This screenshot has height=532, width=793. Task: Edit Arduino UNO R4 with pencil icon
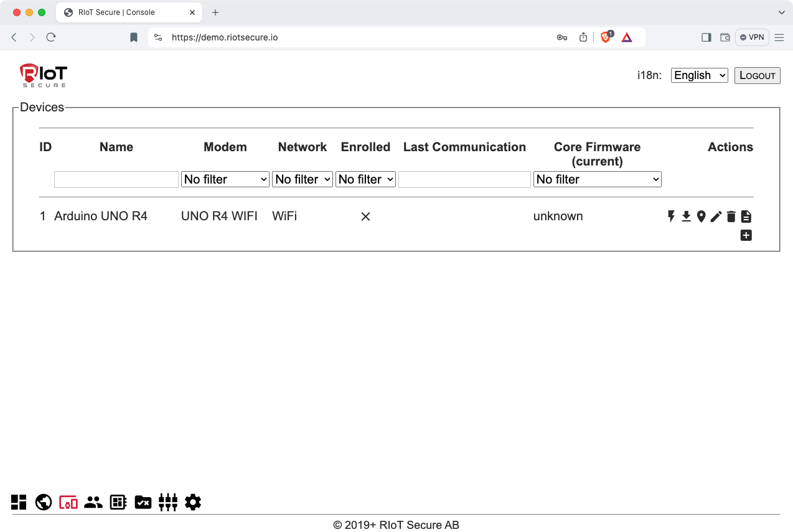click(716, 217)
